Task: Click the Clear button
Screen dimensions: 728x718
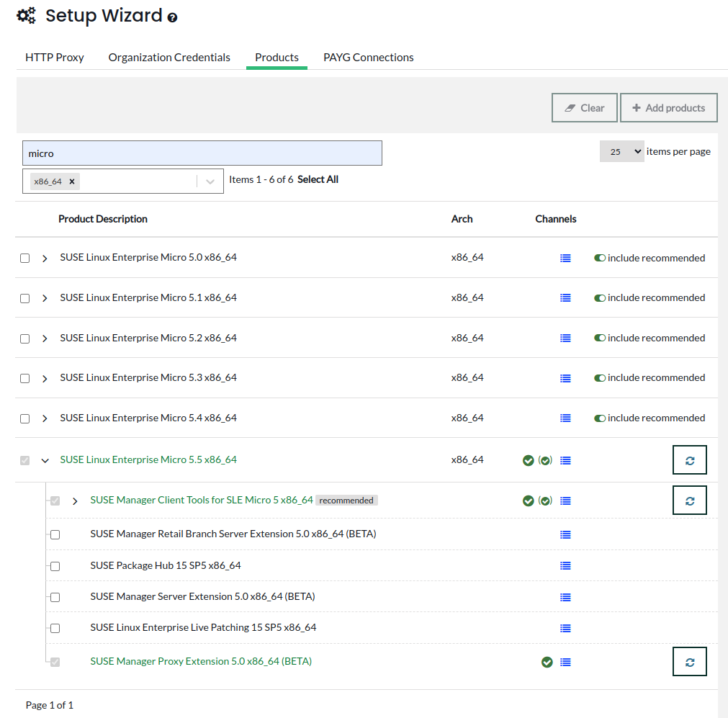Action: pos(585,108)
